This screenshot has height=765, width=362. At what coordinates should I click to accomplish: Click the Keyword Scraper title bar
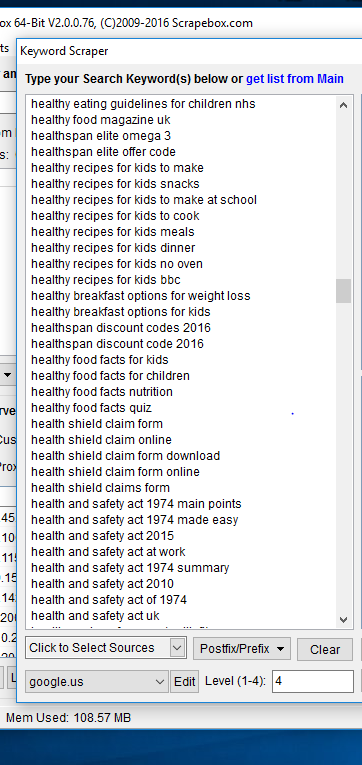pos(189,51)
